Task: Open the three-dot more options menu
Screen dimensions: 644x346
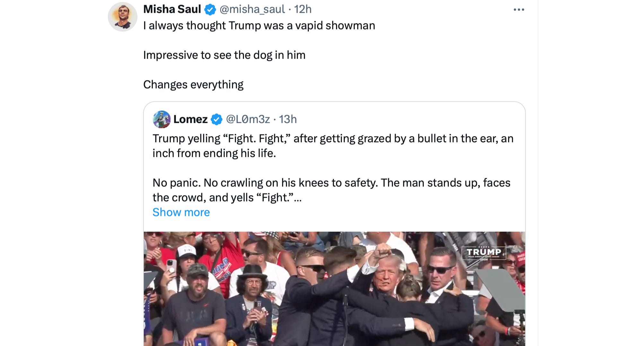Action: (519, 10)
